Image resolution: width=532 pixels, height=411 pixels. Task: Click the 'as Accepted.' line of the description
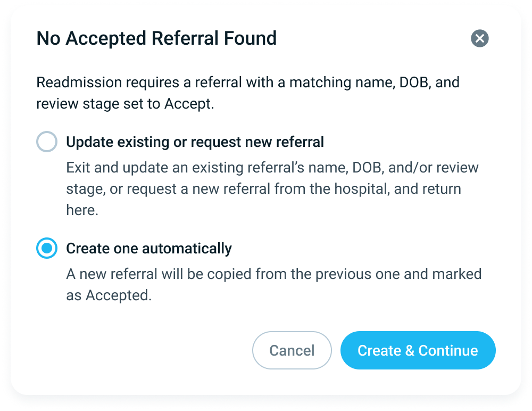click(x=109, y=295)
